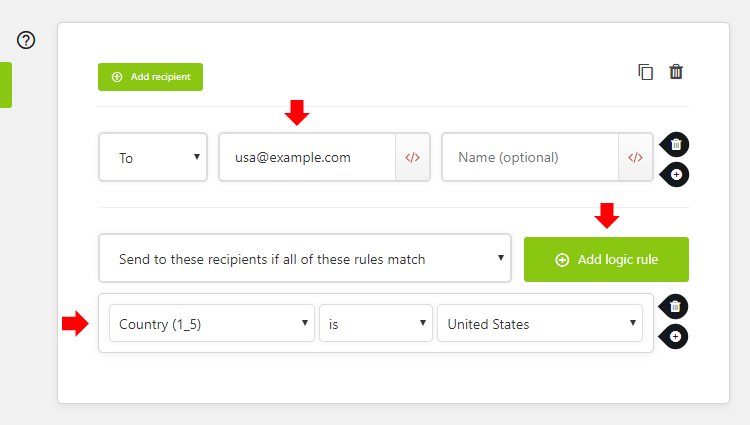Delete the recipient group using top trash icon
750x425 pixels.
tap(676, 72)
